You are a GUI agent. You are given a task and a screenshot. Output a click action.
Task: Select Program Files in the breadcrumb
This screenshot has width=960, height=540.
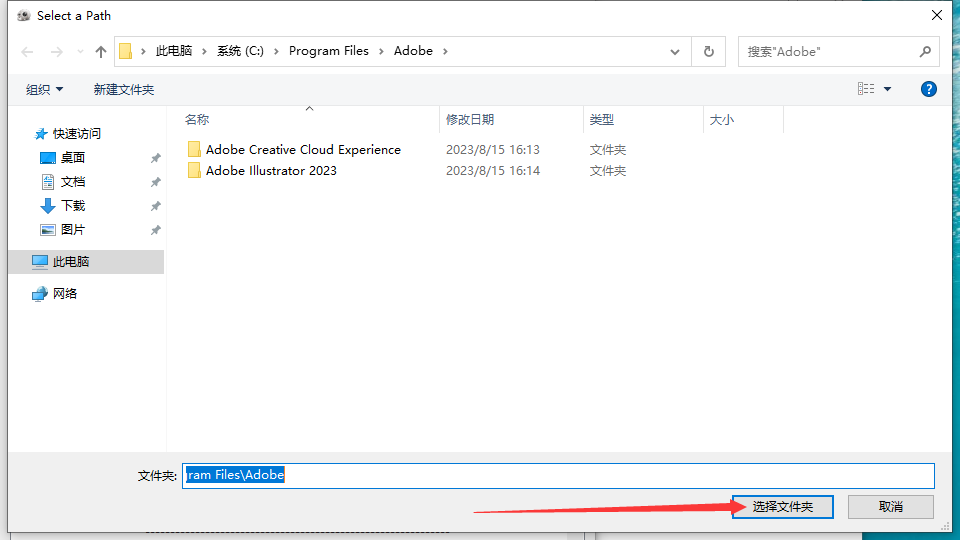click(x=329, y=51)
